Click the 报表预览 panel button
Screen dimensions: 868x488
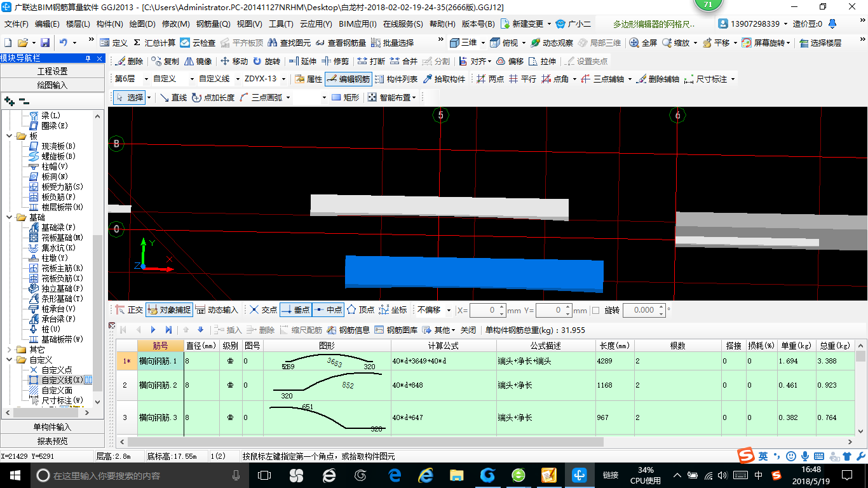click(x=52, y=441)
